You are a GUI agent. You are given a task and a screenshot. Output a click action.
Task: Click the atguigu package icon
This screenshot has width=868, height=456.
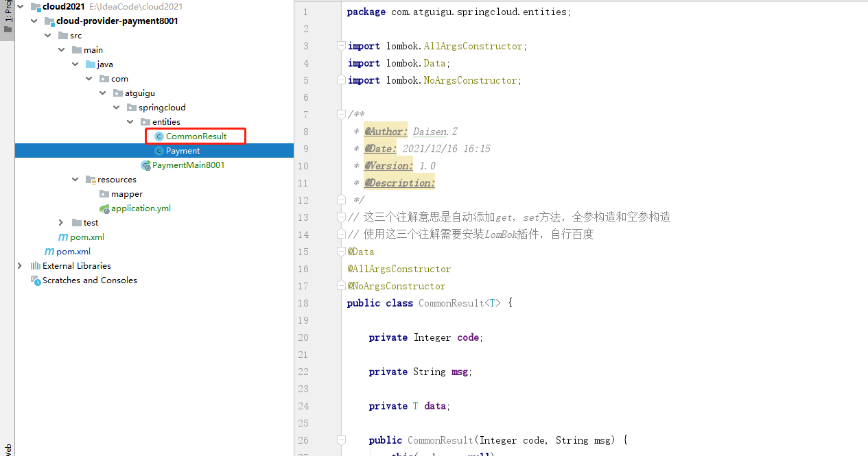pyautogui.click(x=118, y=93)
